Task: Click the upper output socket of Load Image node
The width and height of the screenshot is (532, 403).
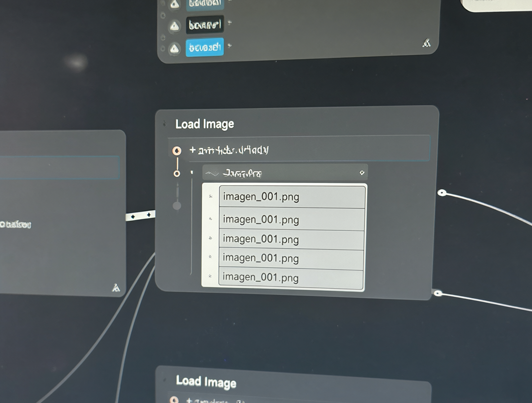Action: pyautogui.click(x=442, y=193)
